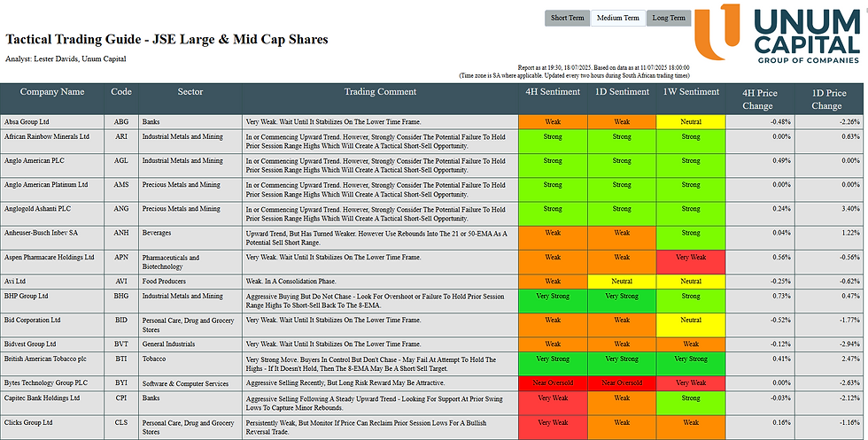Select Bid Corporation Ltd name
868x440 pixels.
pos(32,320)
